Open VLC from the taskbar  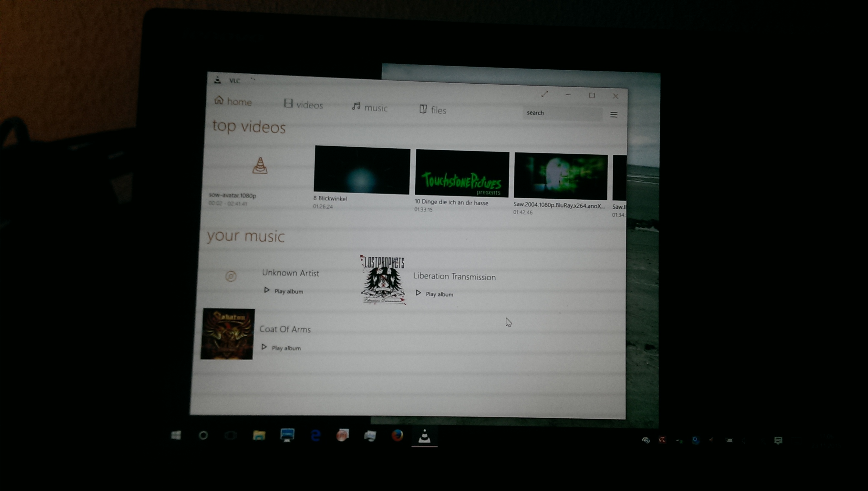click(x=424, y=436)
